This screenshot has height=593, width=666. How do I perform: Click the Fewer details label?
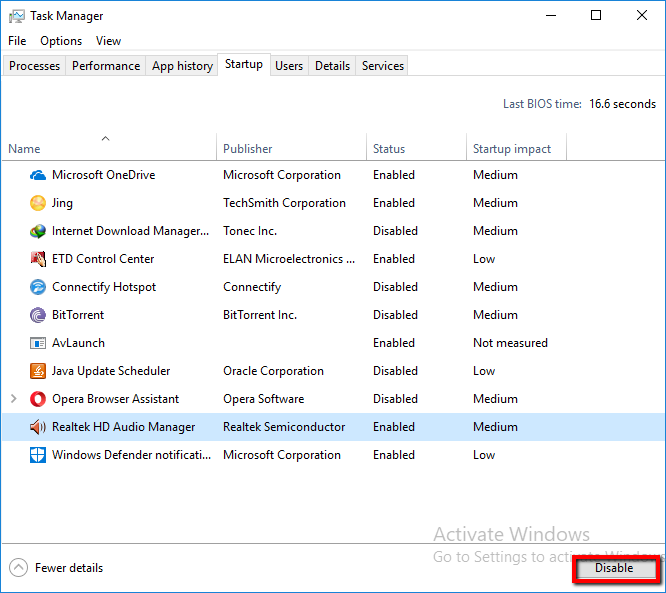coord(69,568)
